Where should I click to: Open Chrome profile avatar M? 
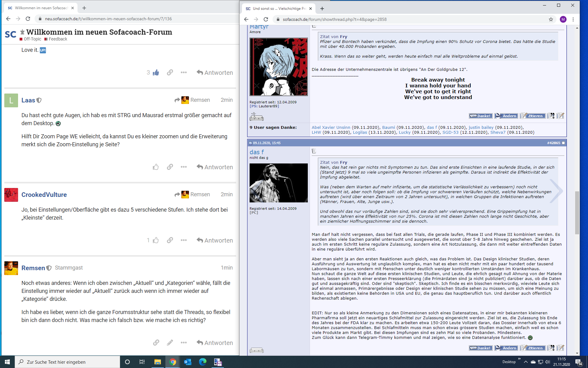click(563, 19)
